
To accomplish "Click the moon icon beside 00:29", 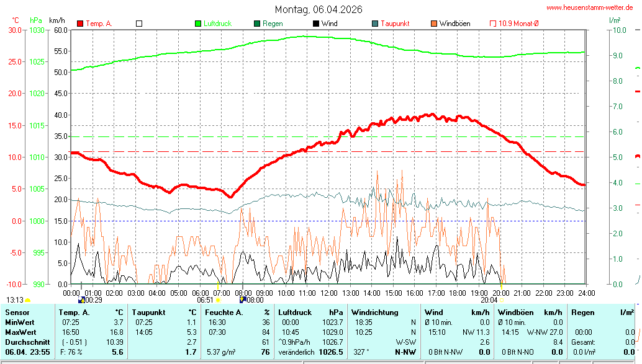I will click(81, 300).
